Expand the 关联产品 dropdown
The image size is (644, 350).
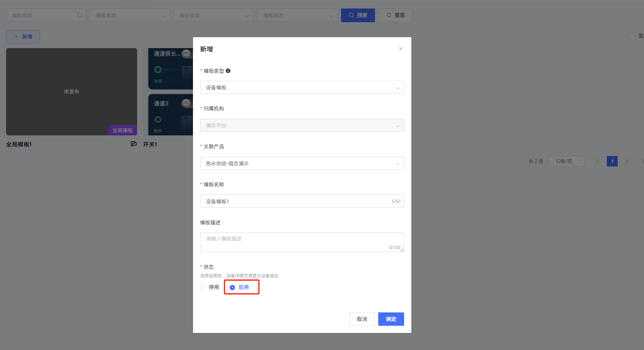tap(302, 163)
